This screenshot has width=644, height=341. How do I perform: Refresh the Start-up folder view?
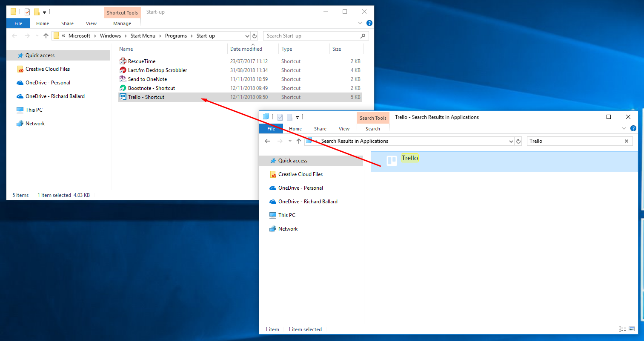[255, 36]
